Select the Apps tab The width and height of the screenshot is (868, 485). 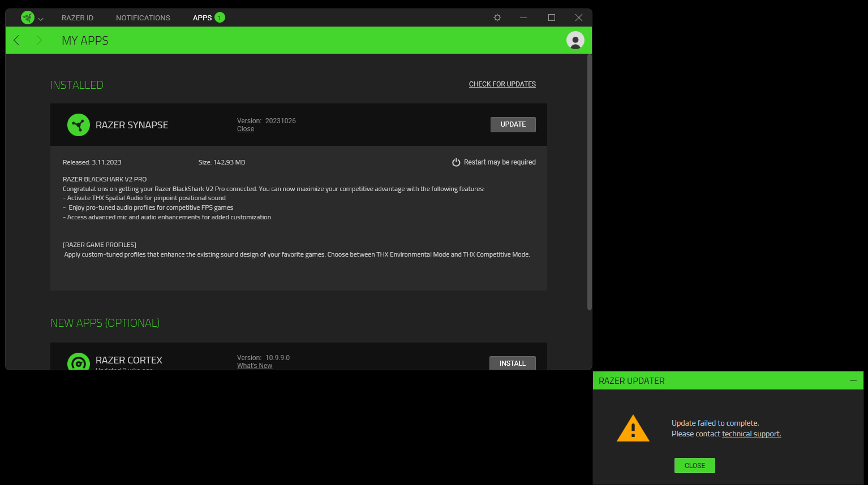click(202, 18)
